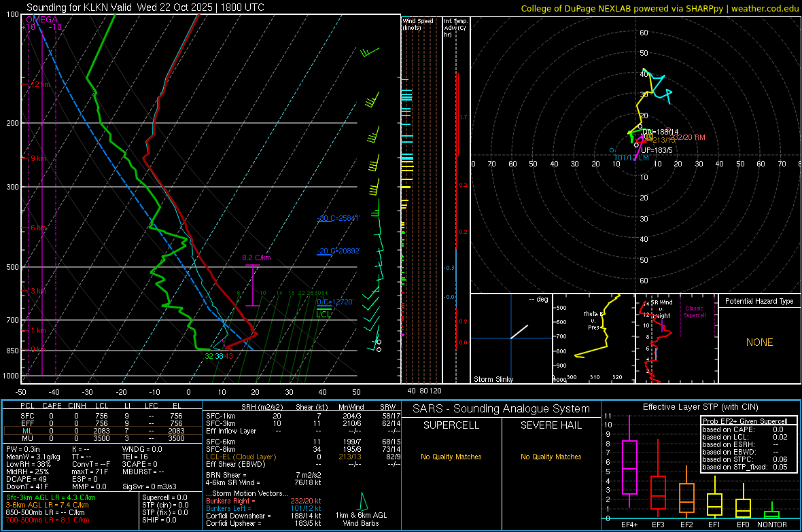Select the '232/20 RM' hodograph label
The height and width of the screenshot is (532, 802).
click(x=687, y=137)
